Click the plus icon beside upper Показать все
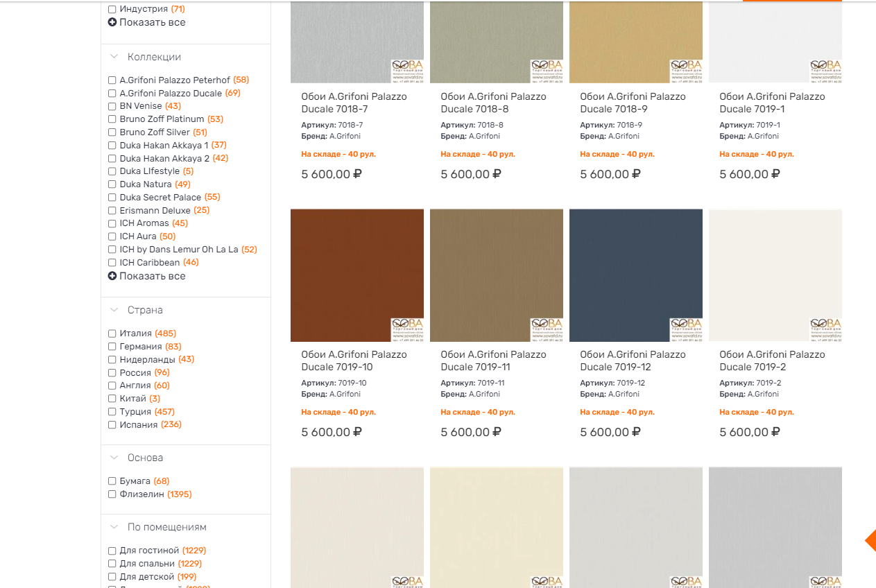Viewport: 876px width, 588px height. point(112,22)
